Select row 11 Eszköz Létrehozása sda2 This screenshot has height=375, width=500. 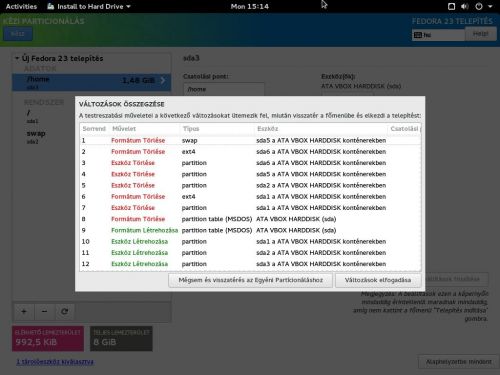click(x=250, y=253)
